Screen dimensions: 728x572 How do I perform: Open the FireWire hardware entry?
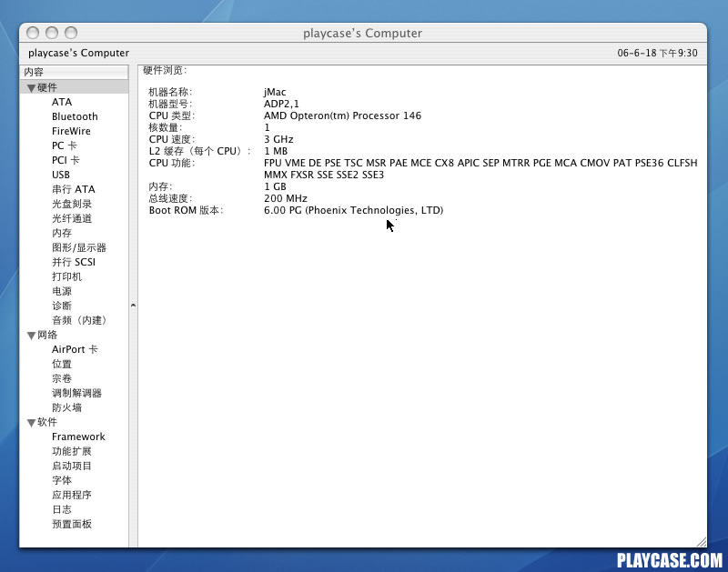(71, 131)
